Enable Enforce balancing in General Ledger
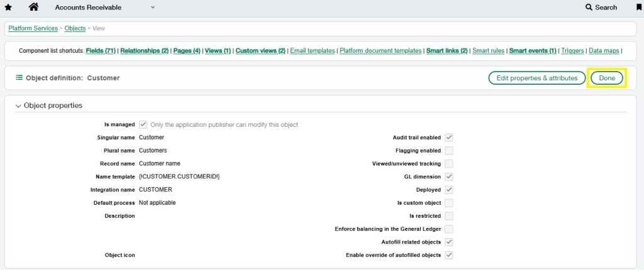The height and width of the screenshot is (270, 644). tap(449, 229)
